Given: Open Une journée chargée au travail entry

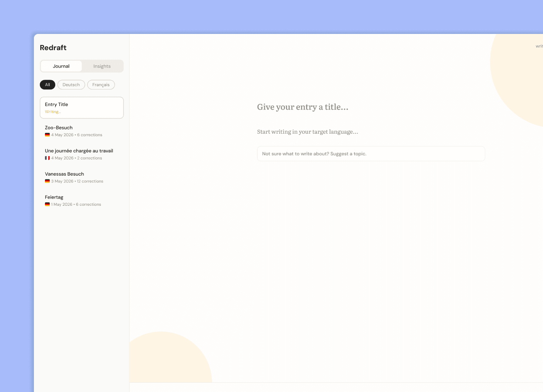Looking at the screenshot, I should pos(82,154).
